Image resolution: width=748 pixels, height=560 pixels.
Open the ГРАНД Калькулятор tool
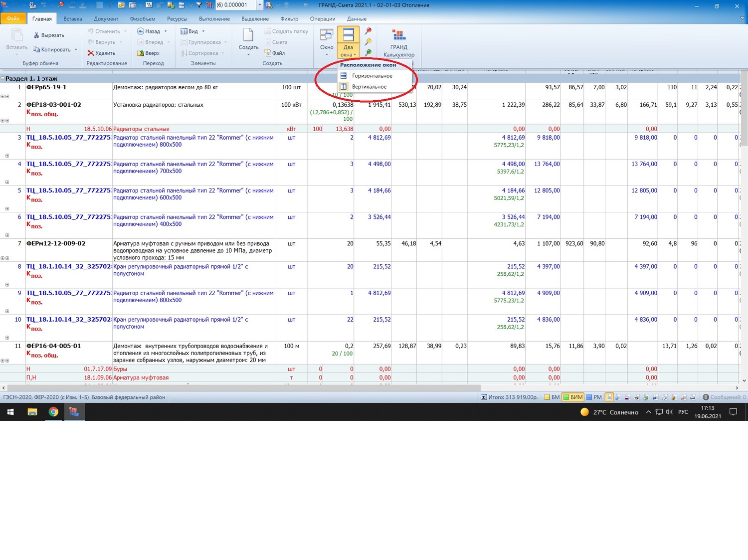(398, 42)
